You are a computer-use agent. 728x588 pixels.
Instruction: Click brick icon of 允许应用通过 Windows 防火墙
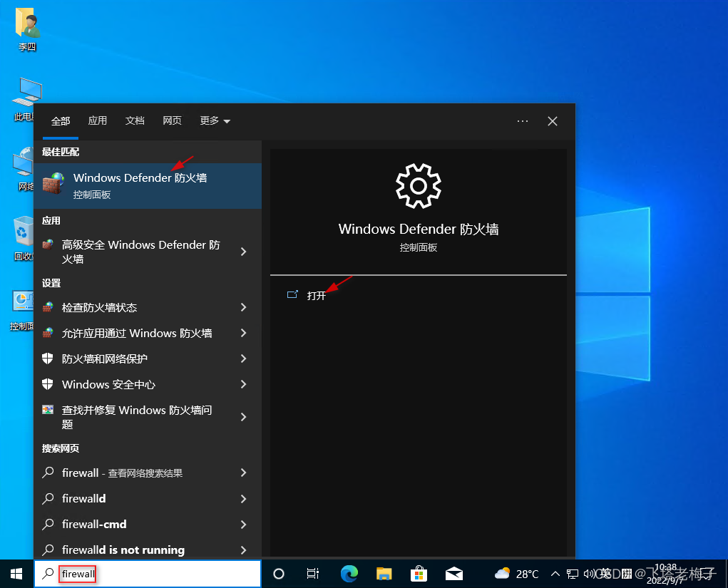[x=48, y=332]
